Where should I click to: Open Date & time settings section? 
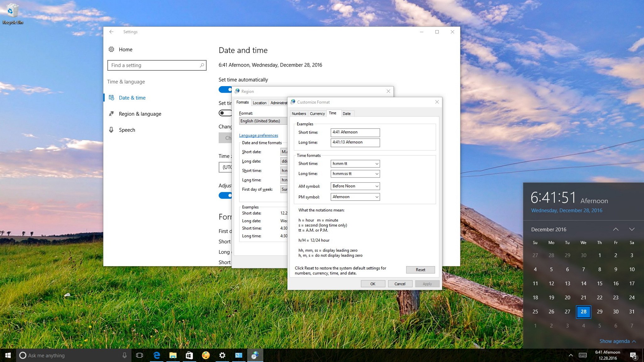tap(131, 98)
